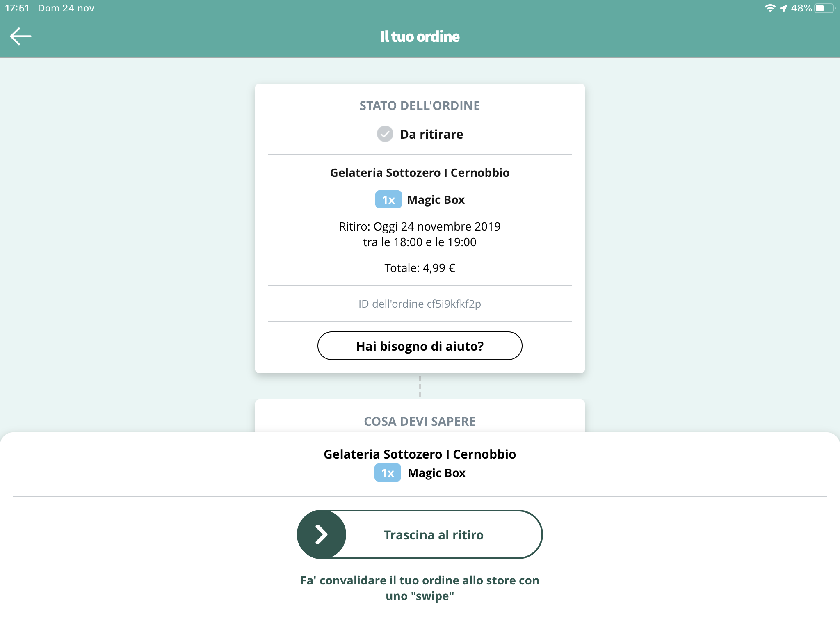The height and width of the screenshot is (630, 840).
Task: Tap the 1x quantity badge in the order card
Action: (x=388, y=200)
